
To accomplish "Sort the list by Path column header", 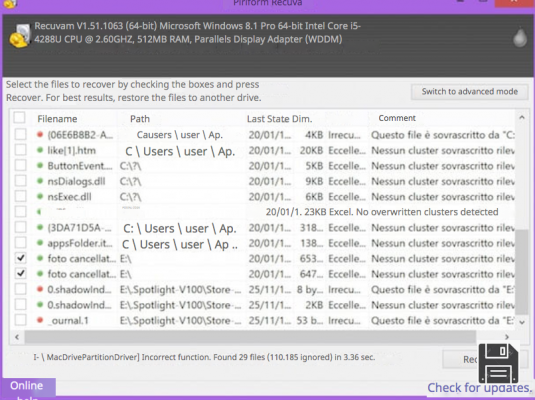I will pos(140,119).
